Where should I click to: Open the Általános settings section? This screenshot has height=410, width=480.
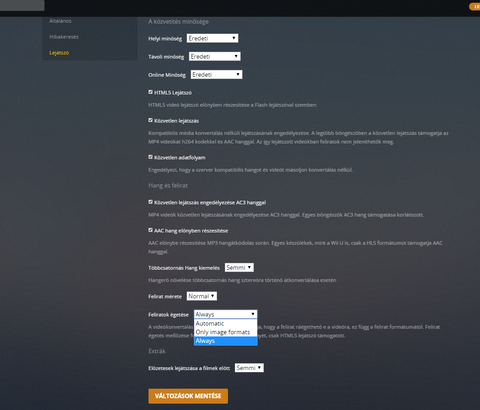[x=60, y=21]
